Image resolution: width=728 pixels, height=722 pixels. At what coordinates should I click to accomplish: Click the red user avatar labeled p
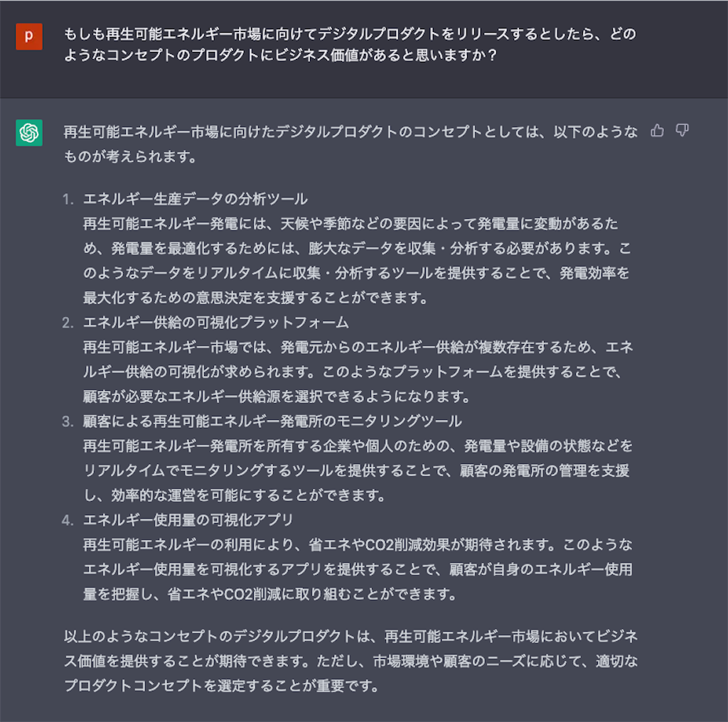coord(29,36)
